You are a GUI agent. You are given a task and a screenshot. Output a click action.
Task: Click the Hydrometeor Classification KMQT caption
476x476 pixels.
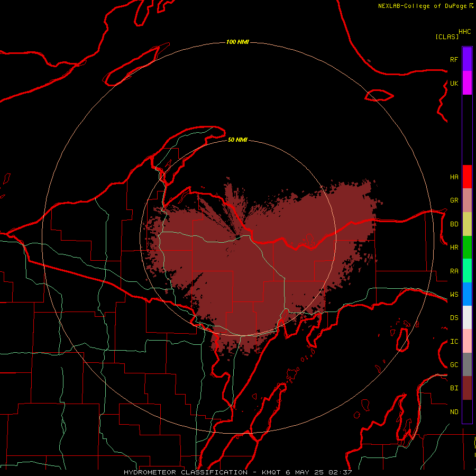[237, 472]
